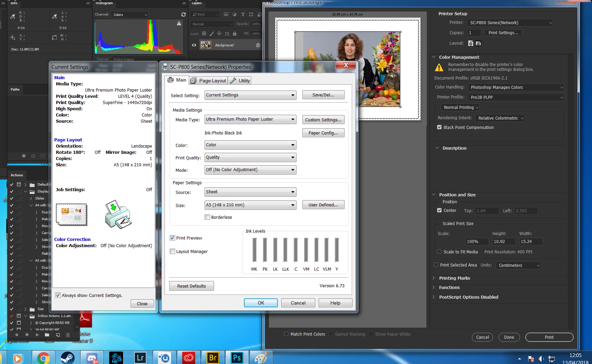Refresh the histogram with the circular arrows icon
592x364 pixels.
click(x=183, y=15)
